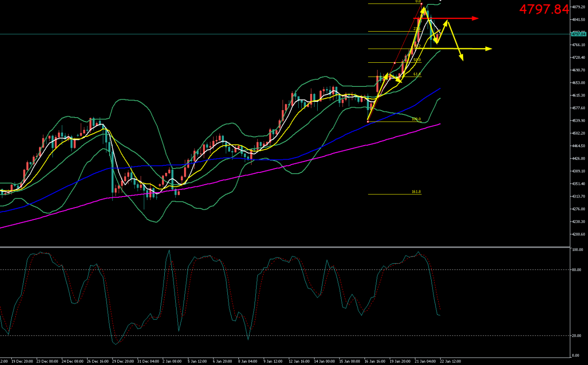This screenshot has height=365, width=588.
Task: Click the red horizontal arrow's arrowhead
Action: coord(475,18)
